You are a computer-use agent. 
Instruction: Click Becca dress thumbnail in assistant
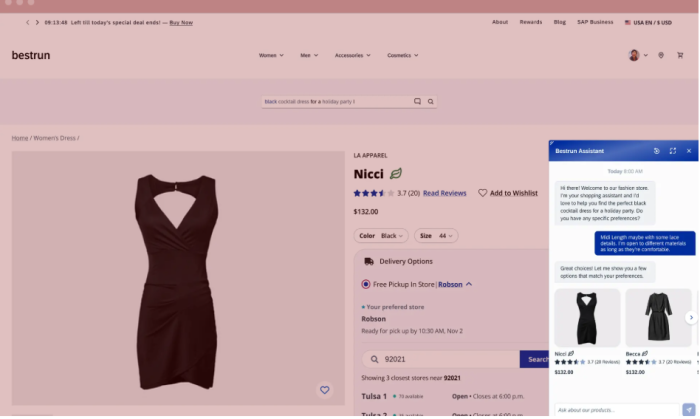pyautogui.click(x=658, y=318)
